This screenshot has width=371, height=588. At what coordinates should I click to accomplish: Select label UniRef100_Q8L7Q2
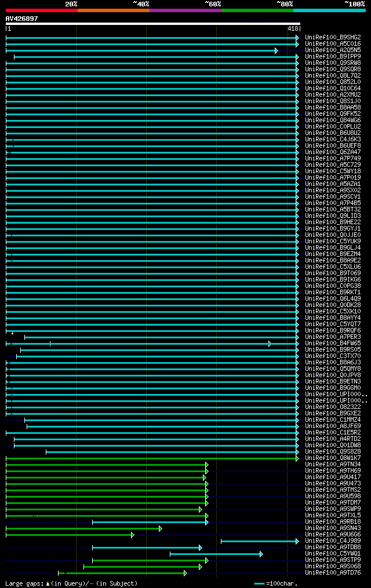pos(333,76)
